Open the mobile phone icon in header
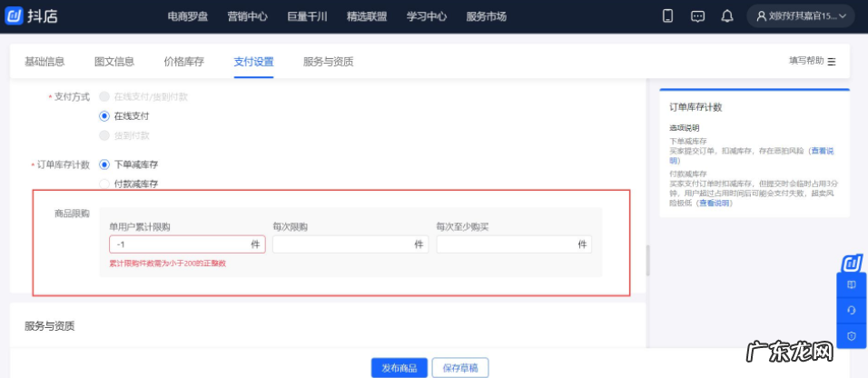Screen dimensions: 868x378 click(667, 16)
